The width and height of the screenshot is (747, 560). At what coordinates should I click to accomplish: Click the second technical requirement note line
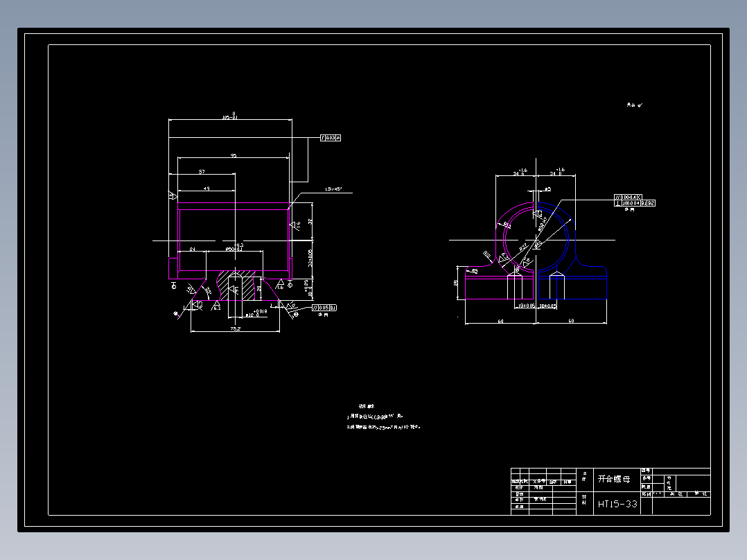[x=383, y=427]
